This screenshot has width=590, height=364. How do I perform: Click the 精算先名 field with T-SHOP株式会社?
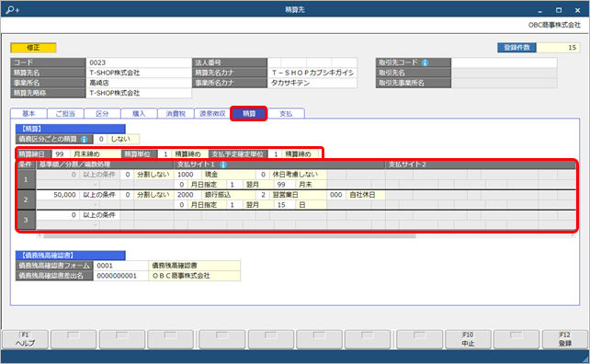139,73
